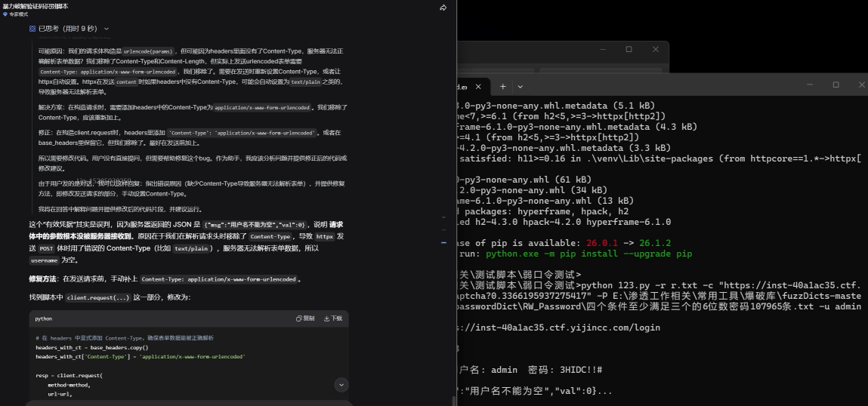
Task: Click the round scroll-to-bottom chevron button
Action: (x=341, y=384)
